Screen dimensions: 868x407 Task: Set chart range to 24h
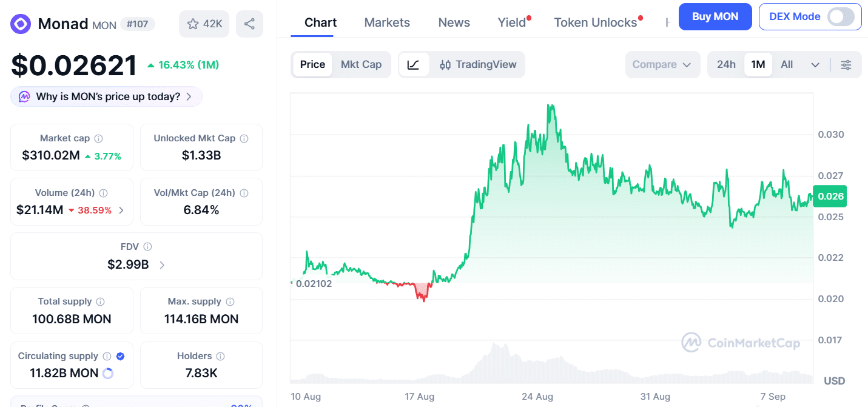point(726,64)
